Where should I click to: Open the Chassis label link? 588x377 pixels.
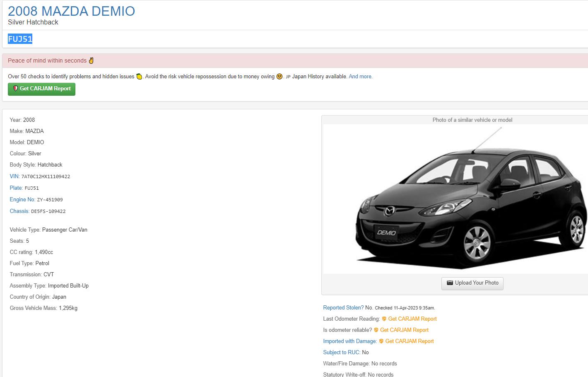tap(19, 211)
